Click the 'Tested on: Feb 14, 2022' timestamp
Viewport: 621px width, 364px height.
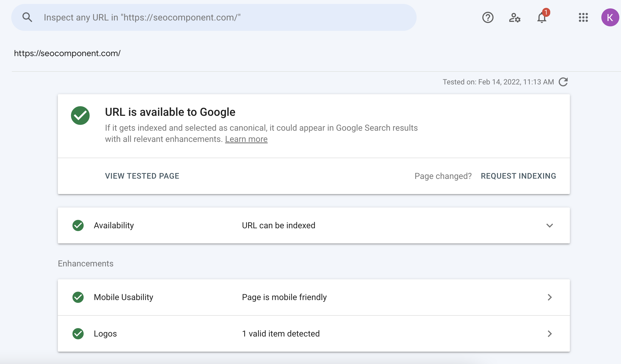point(498,82)
